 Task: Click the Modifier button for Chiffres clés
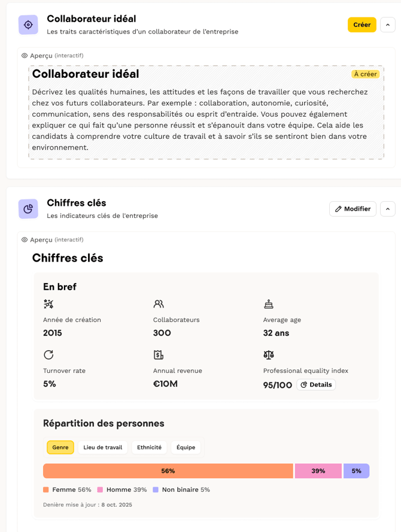pos(353,209)
